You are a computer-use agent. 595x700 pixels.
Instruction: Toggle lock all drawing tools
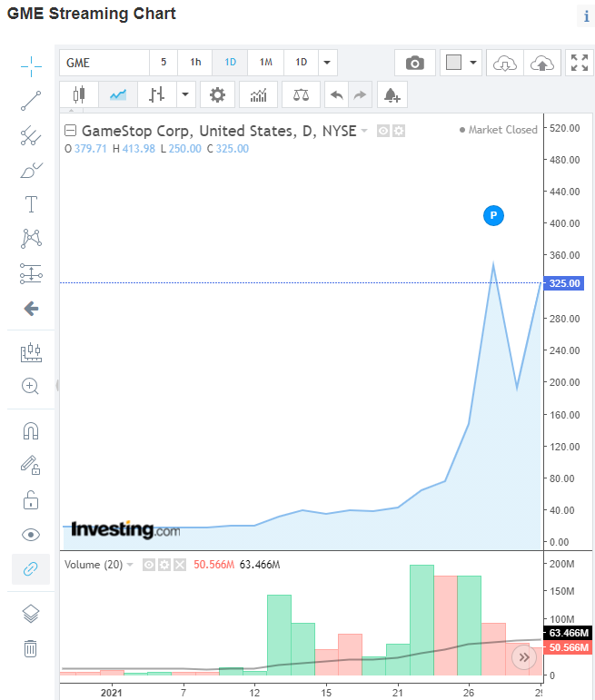tap(31, 500)
